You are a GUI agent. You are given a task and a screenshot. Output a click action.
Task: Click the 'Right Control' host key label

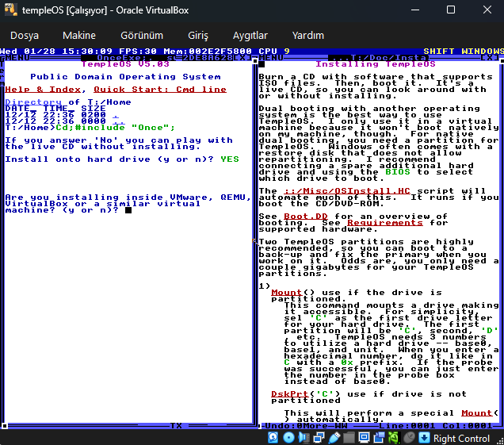tap(461, 439)
